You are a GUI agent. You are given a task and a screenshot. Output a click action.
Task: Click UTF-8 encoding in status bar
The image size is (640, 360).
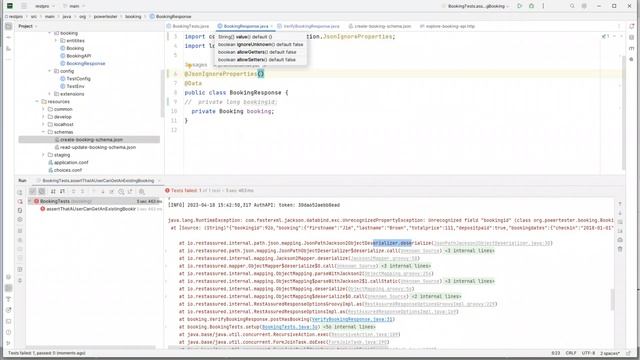click(588, 353)
